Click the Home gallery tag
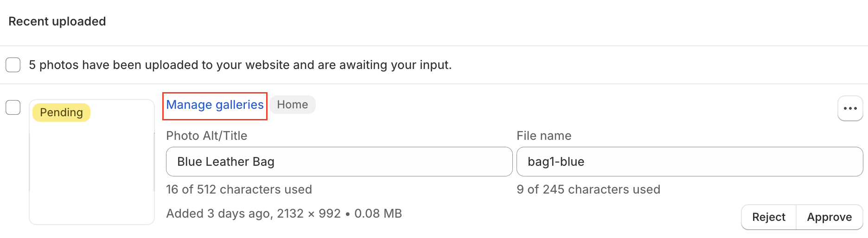868x238 pixels. (x=292, y=105)
